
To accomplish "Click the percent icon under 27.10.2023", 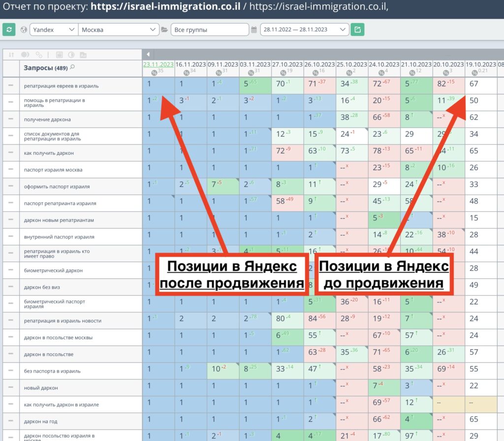I will (x=283, y=73).
